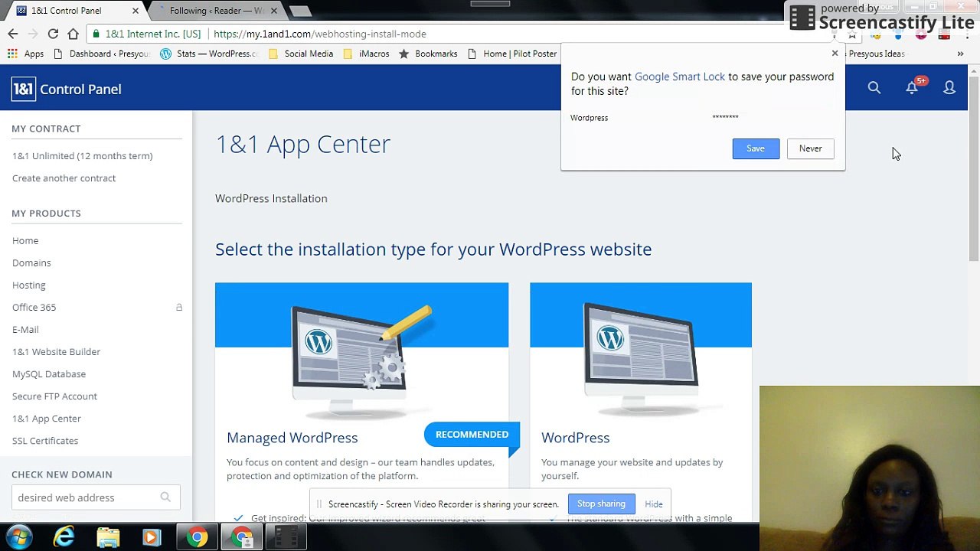The height and width of the screenshot is (551, 980).
Task: Choose Never in the password prompt
Action: tap(810, 148)
